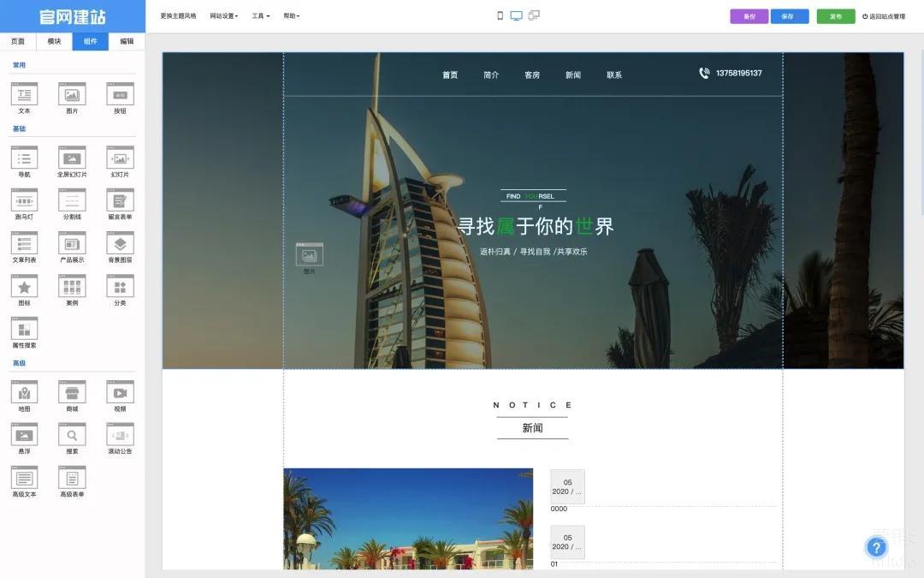The width and height of the screenshot is (924, 578).
Task: Pick the 属性搜索 attribute search component
Action: [x=24, y=329]
